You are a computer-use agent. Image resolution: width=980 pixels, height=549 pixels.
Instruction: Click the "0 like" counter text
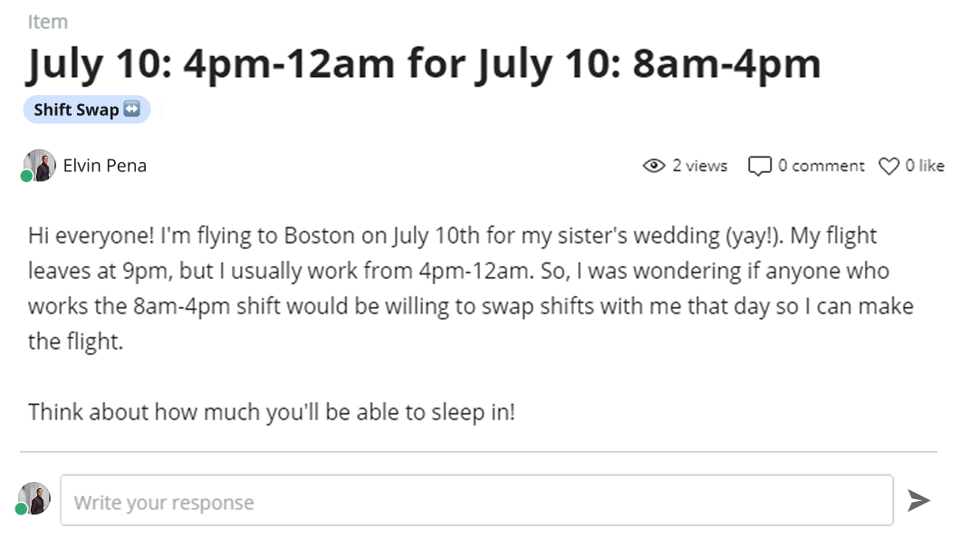pos(925,166)
